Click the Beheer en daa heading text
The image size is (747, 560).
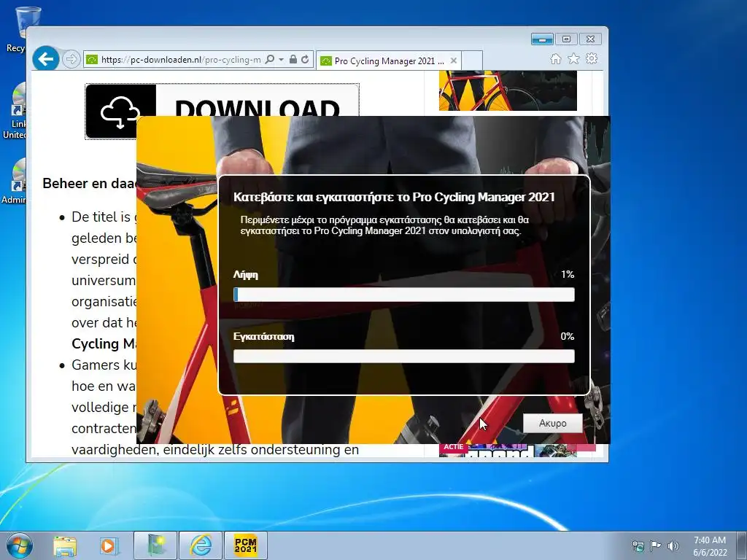89,183
